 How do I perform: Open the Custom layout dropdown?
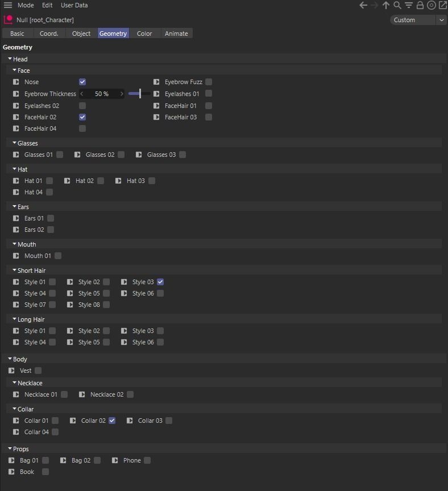[x=418, y=20]
